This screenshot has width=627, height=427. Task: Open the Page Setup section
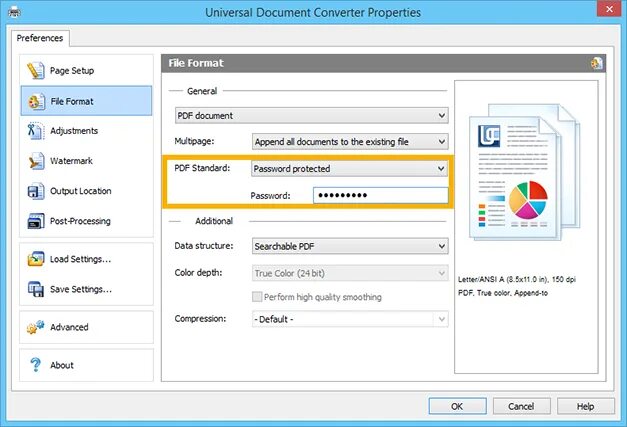[86, 70]
